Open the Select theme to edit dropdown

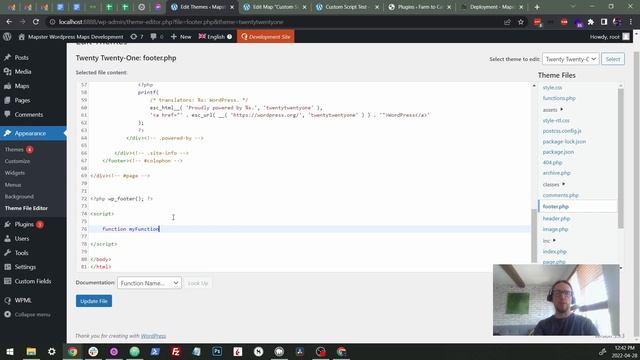tap(570, 59)
